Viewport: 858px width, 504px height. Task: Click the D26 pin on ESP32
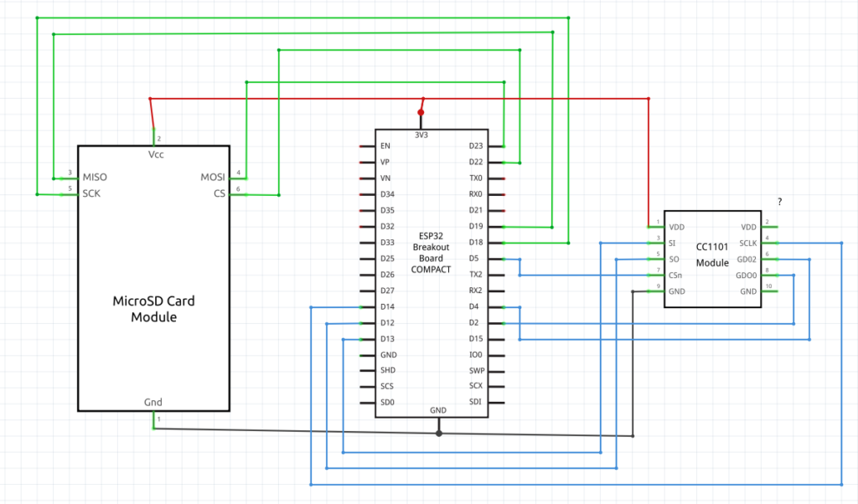click(387, 275)
